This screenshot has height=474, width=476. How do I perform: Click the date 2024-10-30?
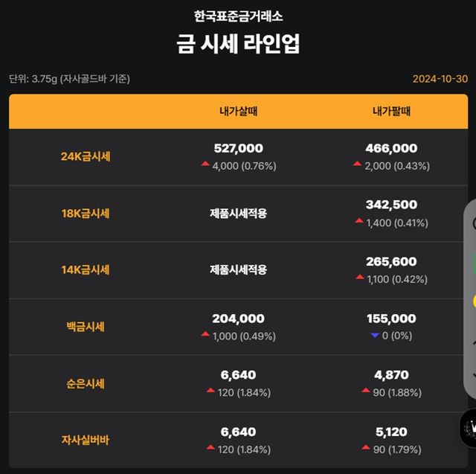(440, 79)
